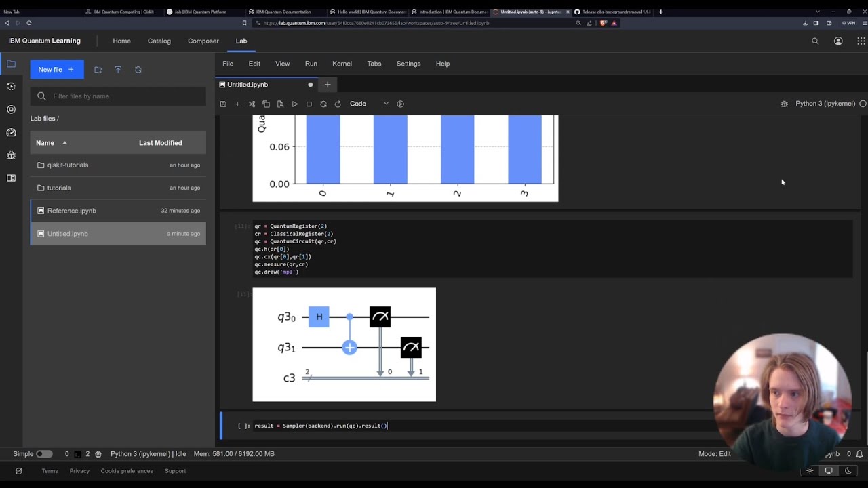Image resolution: width=868 pixels, height=488 pixels.
Task: Click the debugger bug icon beside Python 3 kernel
Action: [785, 104]
